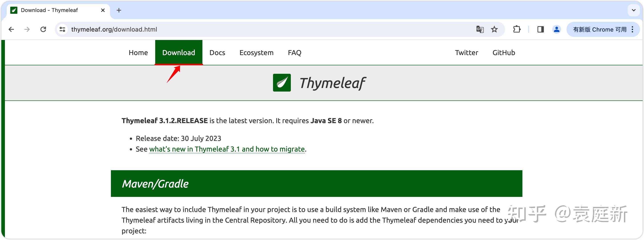Open a new browser tab

(119, 10)
